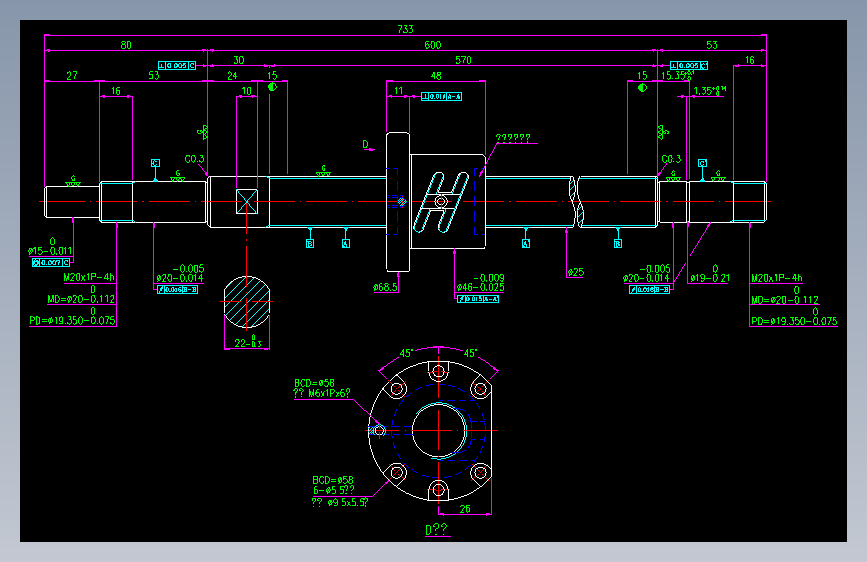
Task: Click the 10 keyway dimension text
Action: tap(247, 91)
